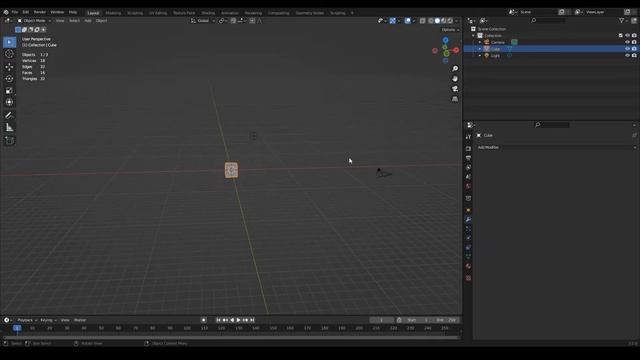Open the Output properties tab icon
This screenshot has height=360, width=640.
tap(468, 158)
